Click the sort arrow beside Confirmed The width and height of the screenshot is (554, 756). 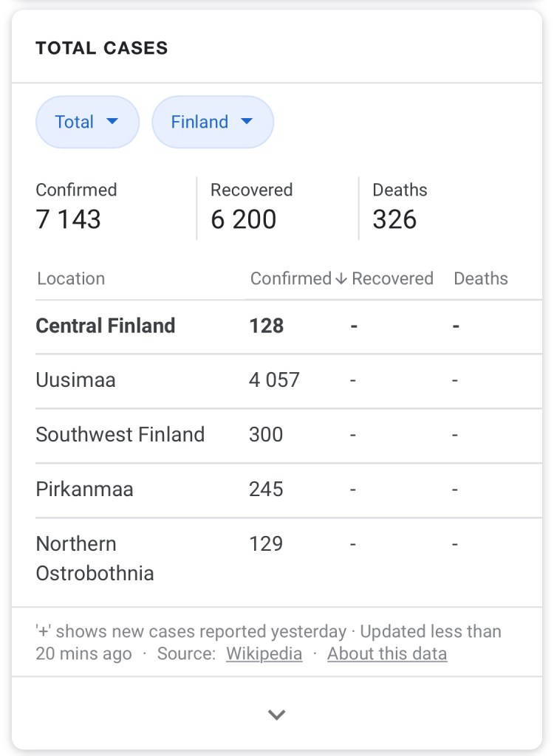click(x=341, y=279)
